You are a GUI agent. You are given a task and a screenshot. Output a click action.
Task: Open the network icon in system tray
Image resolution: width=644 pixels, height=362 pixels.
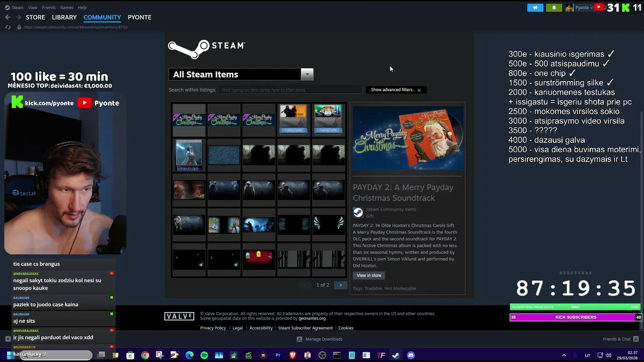click(x=601, y=355)
